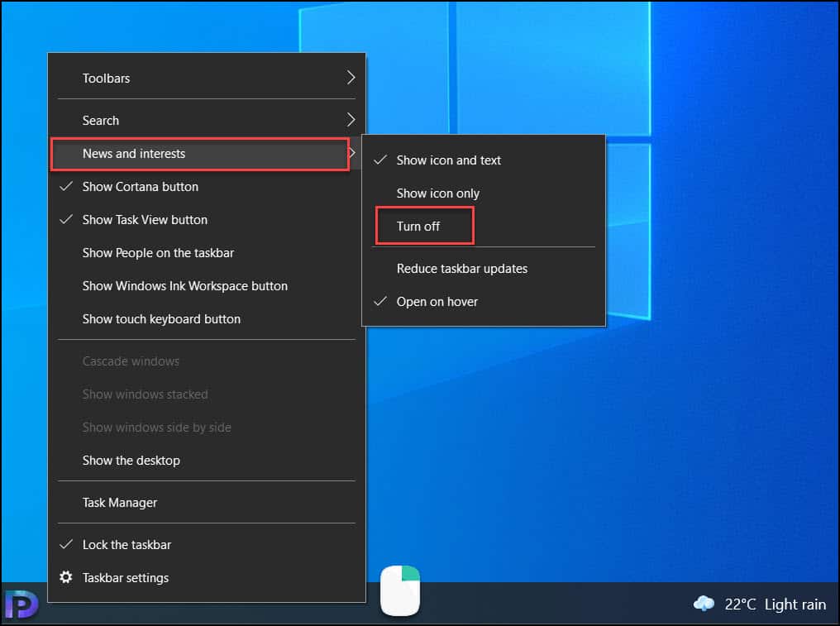This screenshot has height=626, width=840.
Task: Toggle Open on hover option
Action: (484, 302)
